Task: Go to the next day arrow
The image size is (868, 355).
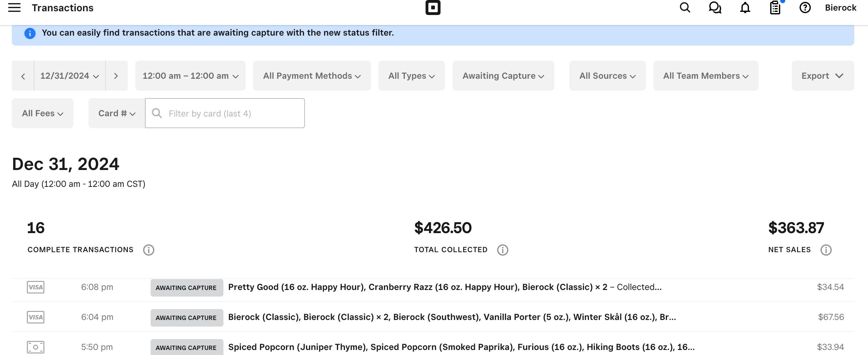Action: [116, 76]
